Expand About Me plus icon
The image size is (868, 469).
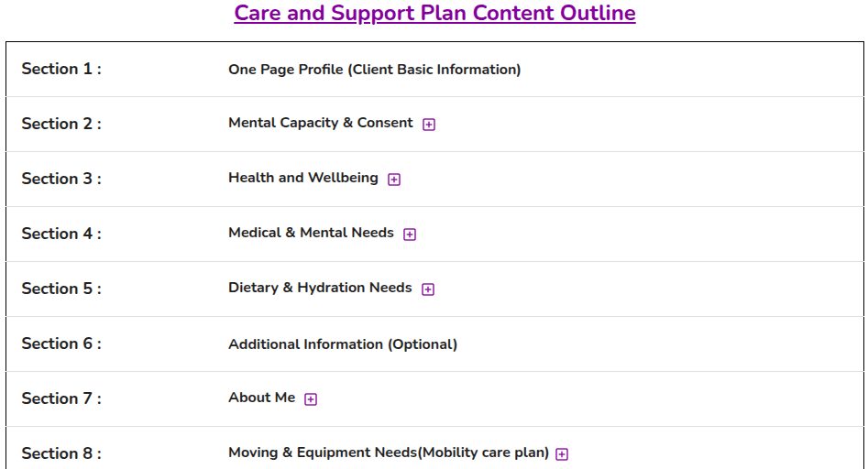(x=311, y=399)
